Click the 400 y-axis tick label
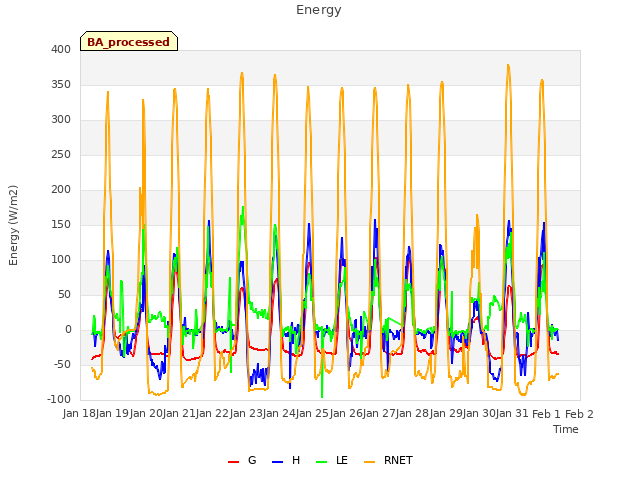 pos(61,49)
